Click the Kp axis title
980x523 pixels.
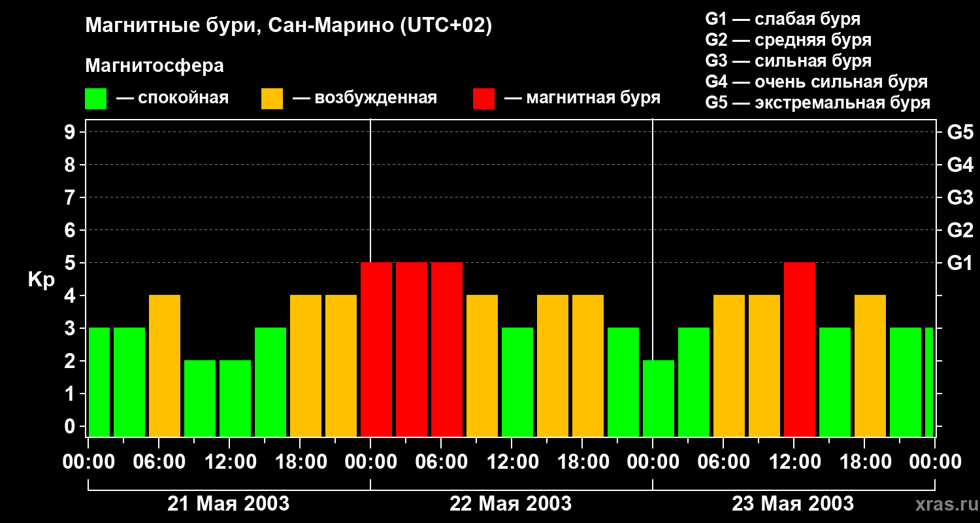coord(41,280)
